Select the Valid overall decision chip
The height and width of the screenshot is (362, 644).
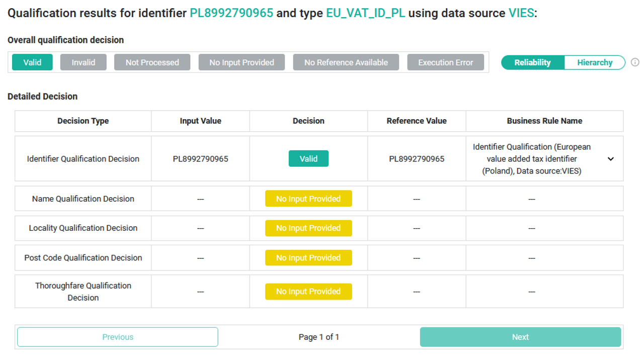click(32, 62)
